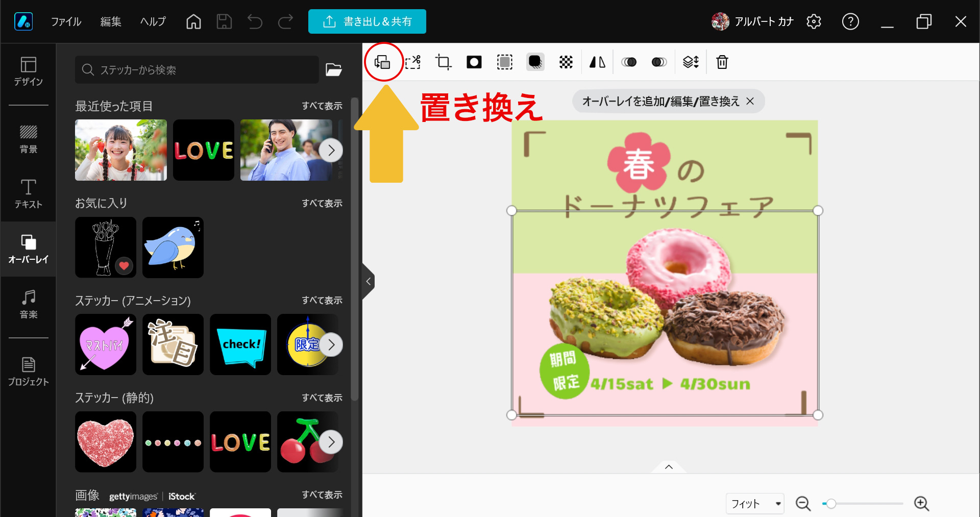Expand next recent items arrow
980x517 pixels.
[331, 150]
